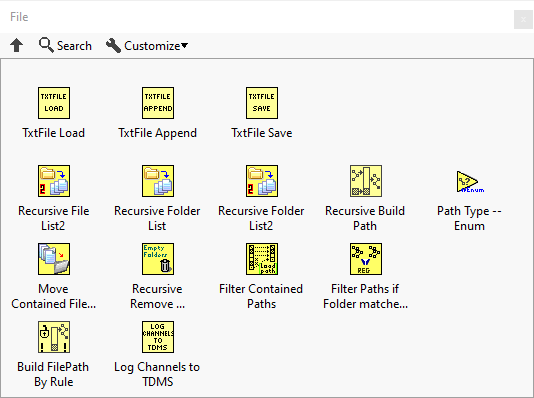Click the 'Filter Contained Paths' label
Viewport: 534px width, 398px height.
(x=261, y=296)
